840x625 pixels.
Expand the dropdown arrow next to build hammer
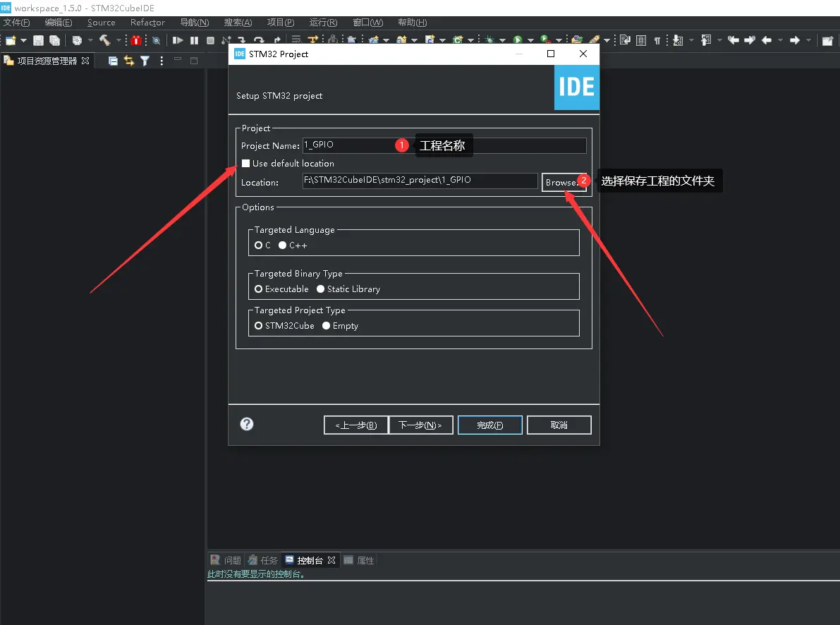118,41
